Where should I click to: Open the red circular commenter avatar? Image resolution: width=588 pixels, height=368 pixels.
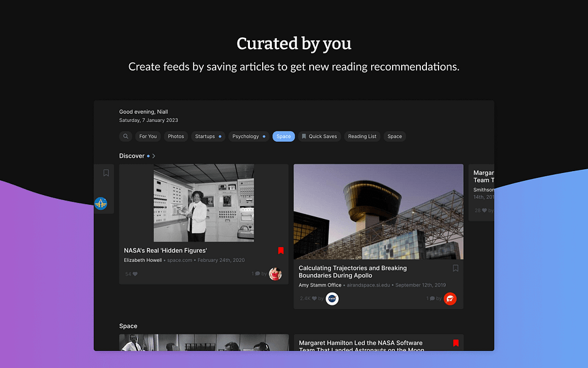click(x=450, y=299)
